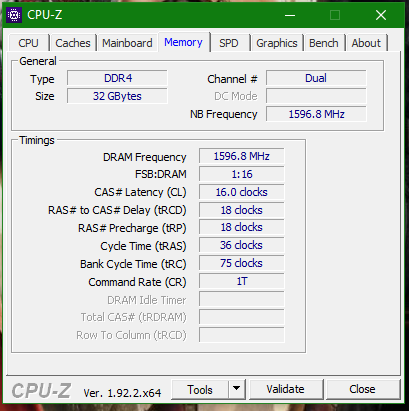Click the 'Channel #' label
The height and width of the screenshot is (411, 409).
(232, 79)
